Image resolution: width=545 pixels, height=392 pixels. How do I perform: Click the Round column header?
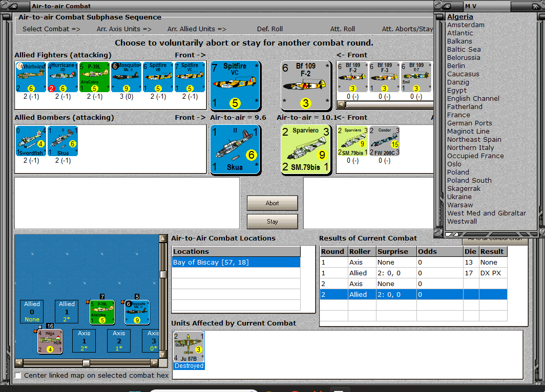pyautogui.click(x=333, y=251)
